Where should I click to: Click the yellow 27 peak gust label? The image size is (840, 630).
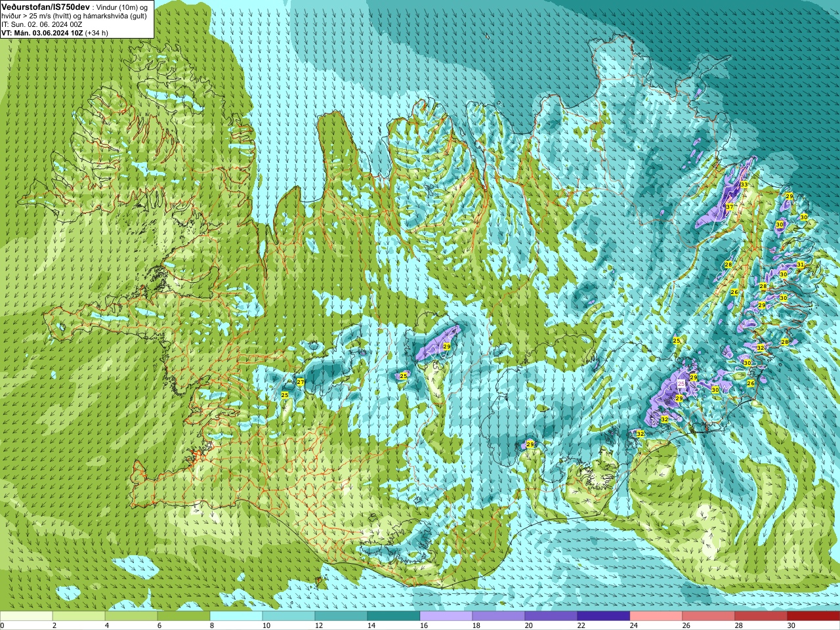point(301,382)
